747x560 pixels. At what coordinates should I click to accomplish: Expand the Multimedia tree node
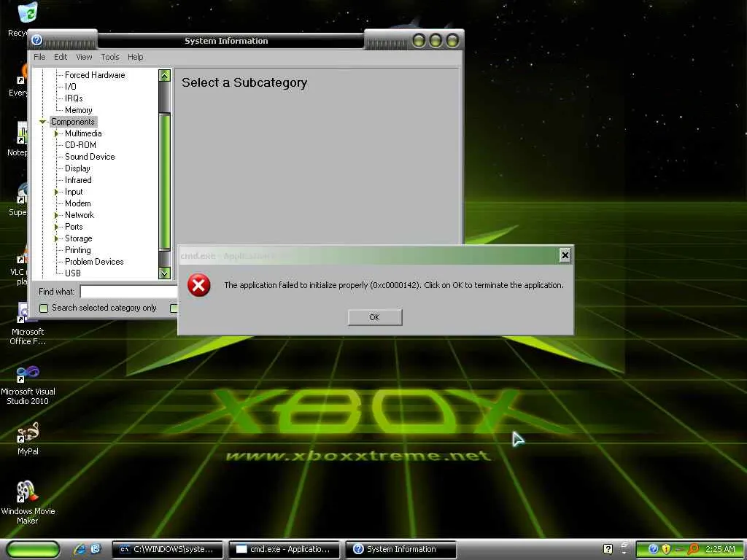click(56, 134)
